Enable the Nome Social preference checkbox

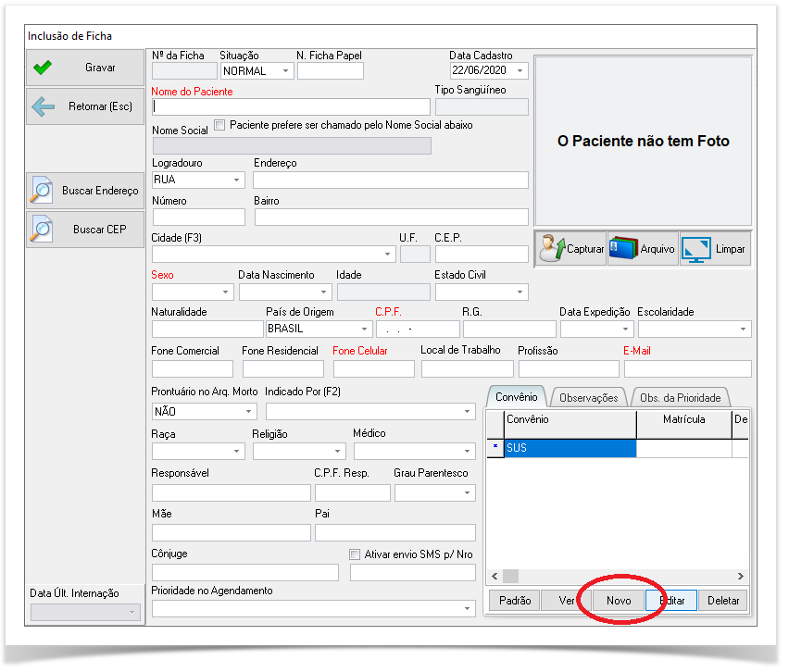click(x=219, y=125)
